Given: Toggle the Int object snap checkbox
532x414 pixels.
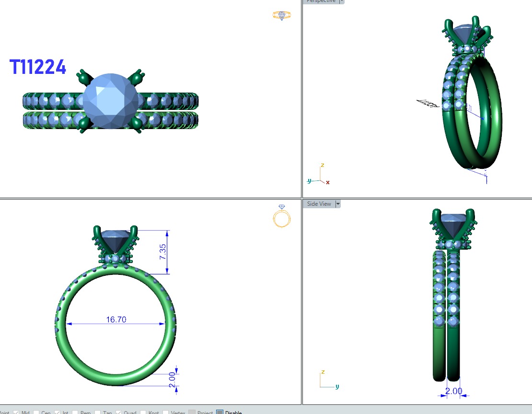Looking at the screenshot, I should pyautogui.click(x=57, y=412).
